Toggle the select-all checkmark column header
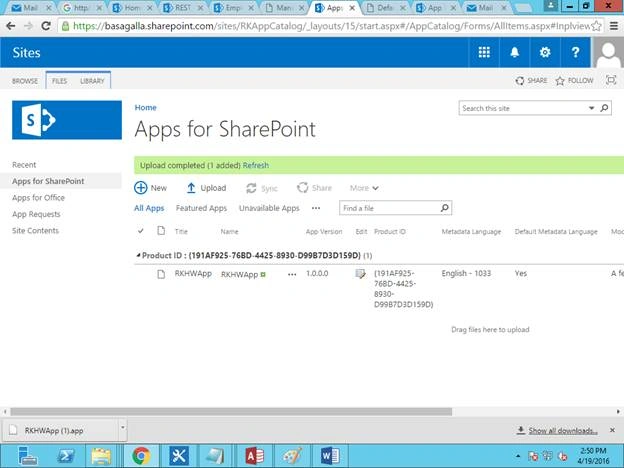This screenshot has height=468, width=624. click(140, 231)
